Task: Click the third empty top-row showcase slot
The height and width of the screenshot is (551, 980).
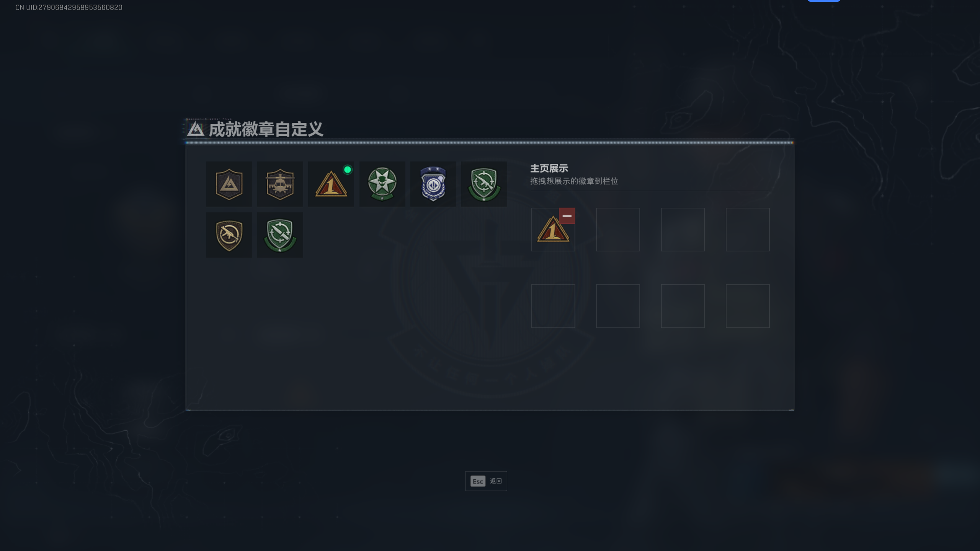Action: coord(683,230)
